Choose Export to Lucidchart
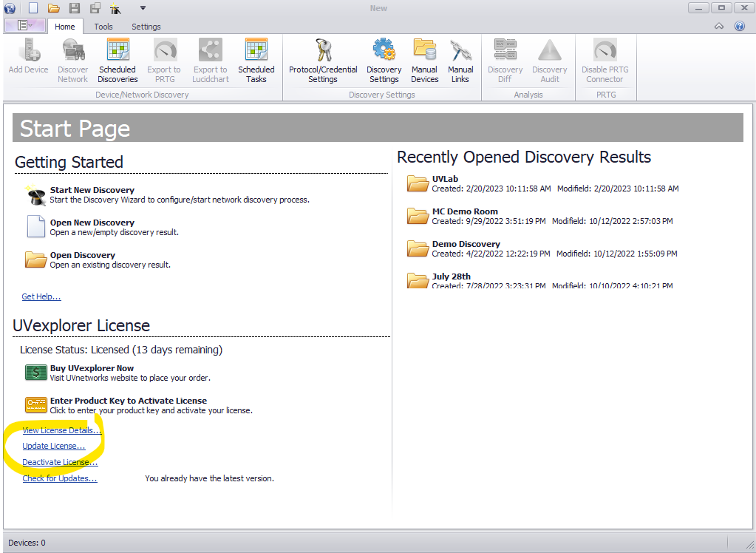 pyautogui.click(x=210, y=61)
